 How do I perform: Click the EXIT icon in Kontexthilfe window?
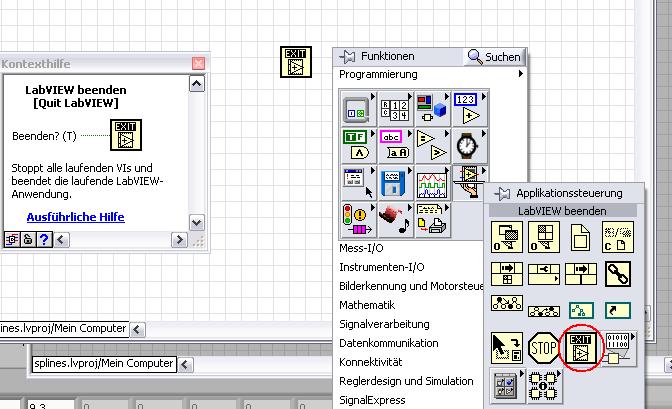tap(126, 135)
